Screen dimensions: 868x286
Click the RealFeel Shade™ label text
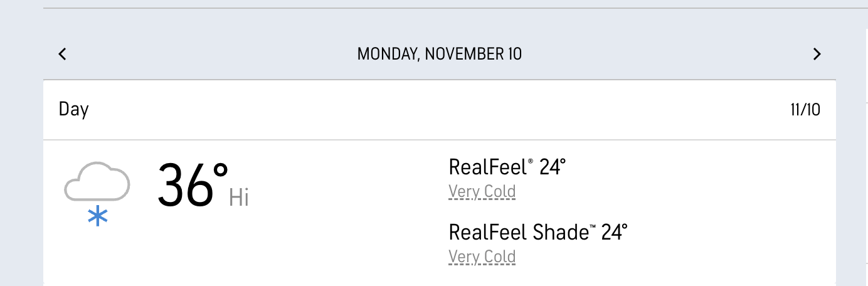click(x=519, y=233)
